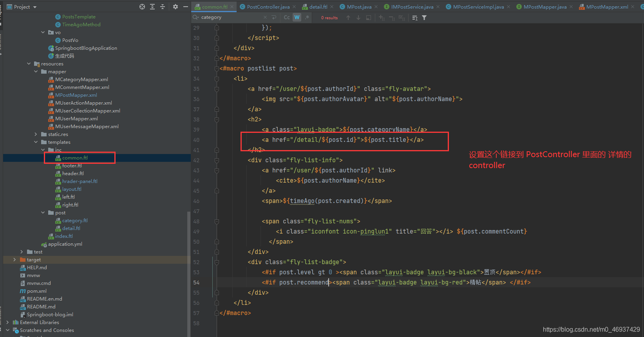This screenshot has width=644, height=337.
Task: Collapse the templates folder
Action: [x=36, y=142]
